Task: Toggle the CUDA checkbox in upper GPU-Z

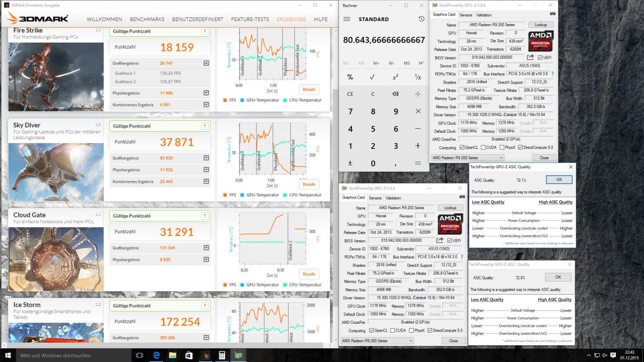Action: pos(483,148)
